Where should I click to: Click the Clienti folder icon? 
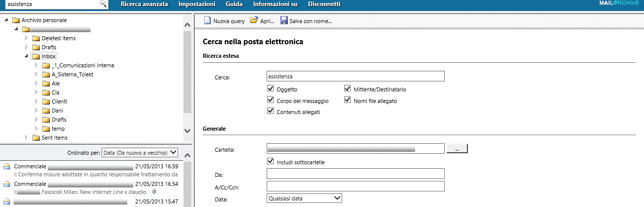coord(46,101)
